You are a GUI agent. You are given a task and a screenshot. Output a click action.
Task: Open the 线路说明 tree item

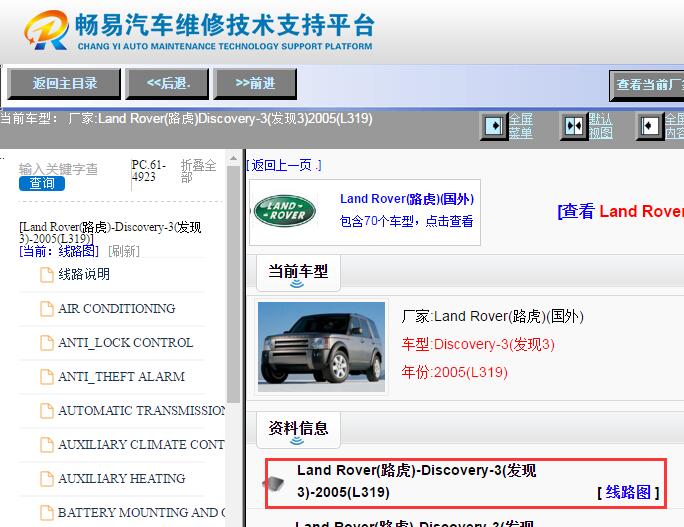pyautogui.click(x=84, y=274)
